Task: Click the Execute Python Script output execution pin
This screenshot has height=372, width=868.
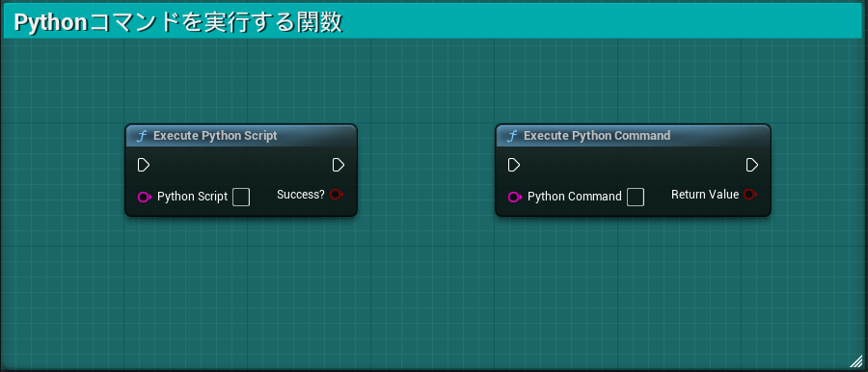Action: tap(339, 165)
